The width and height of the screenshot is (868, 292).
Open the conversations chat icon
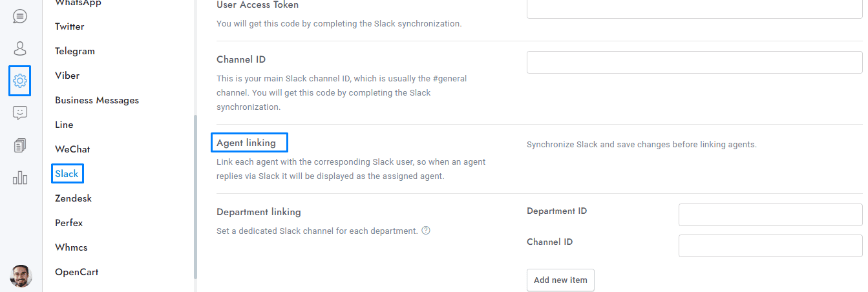pyautogui.click(x=20, y=16)
